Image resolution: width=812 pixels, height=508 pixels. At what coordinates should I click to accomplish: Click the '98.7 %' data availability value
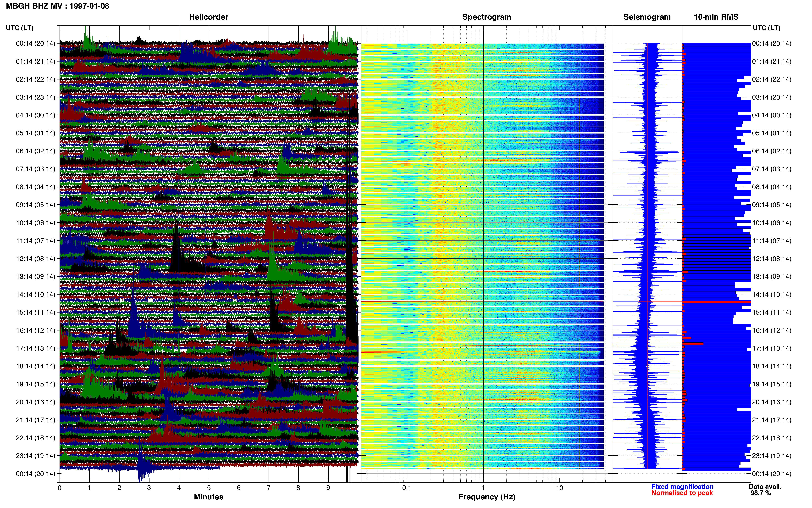click(x=761, y=493)
